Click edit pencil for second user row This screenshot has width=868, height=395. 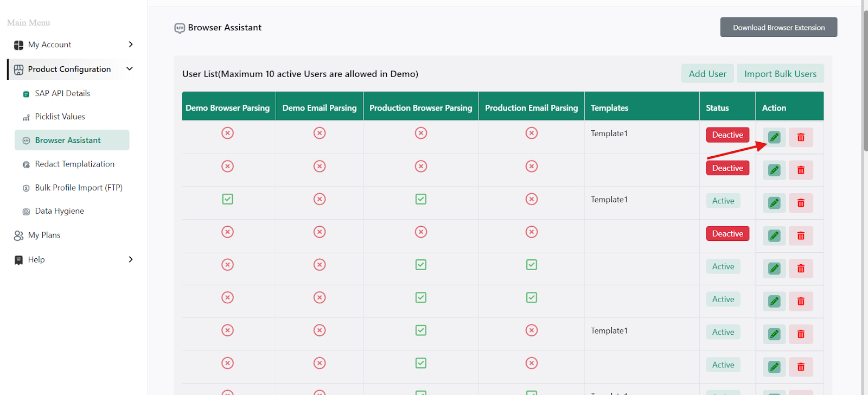click(x=774, y=170)
